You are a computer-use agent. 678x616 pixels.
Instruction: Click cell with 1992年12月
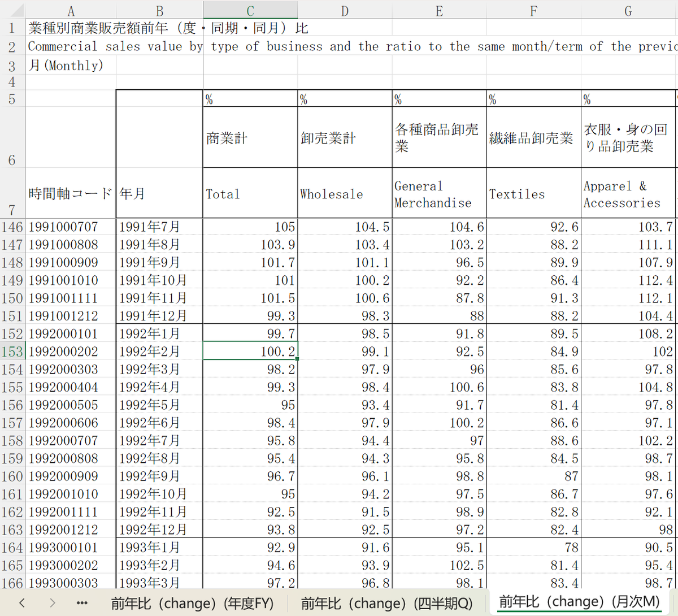159,530
